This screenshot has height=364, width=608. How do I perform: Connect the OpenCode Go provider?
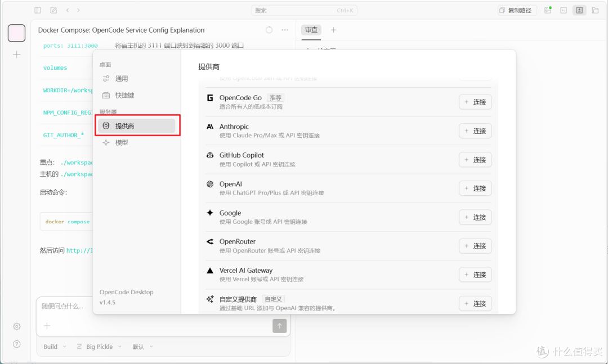click(x=475, y=102)
